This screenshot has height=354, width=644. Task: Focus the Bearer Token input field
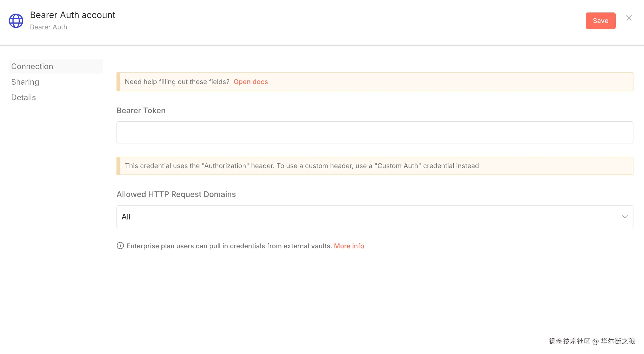pyautogui.click(x=375, y=132)
